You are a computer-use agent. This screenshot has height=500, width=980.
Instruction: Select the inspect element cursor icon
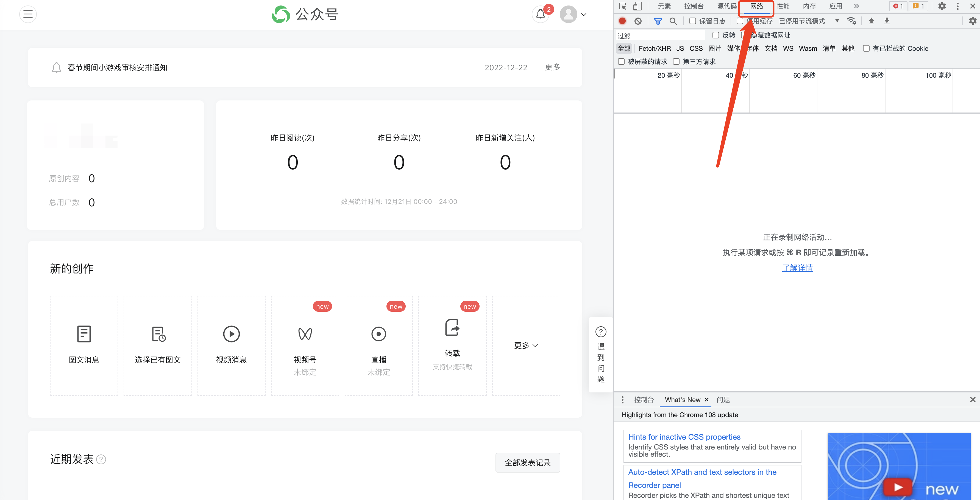[x=623, y=6]
